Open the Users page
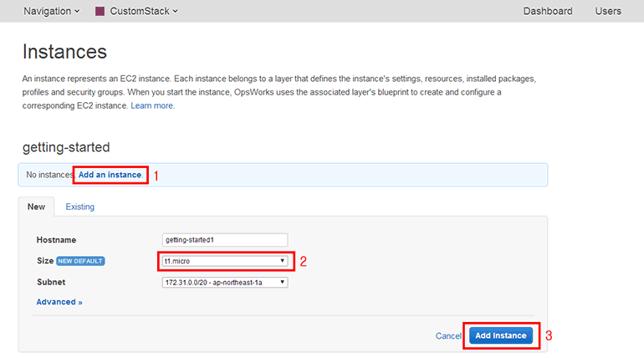 pyautogui.click(x=608, y=11)
